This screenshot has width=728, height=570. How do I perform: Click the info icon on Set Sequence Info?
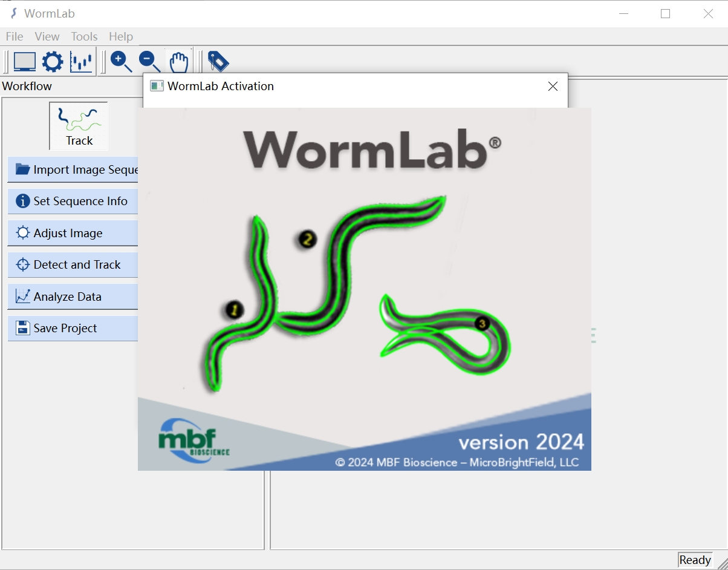pos(22,201)
